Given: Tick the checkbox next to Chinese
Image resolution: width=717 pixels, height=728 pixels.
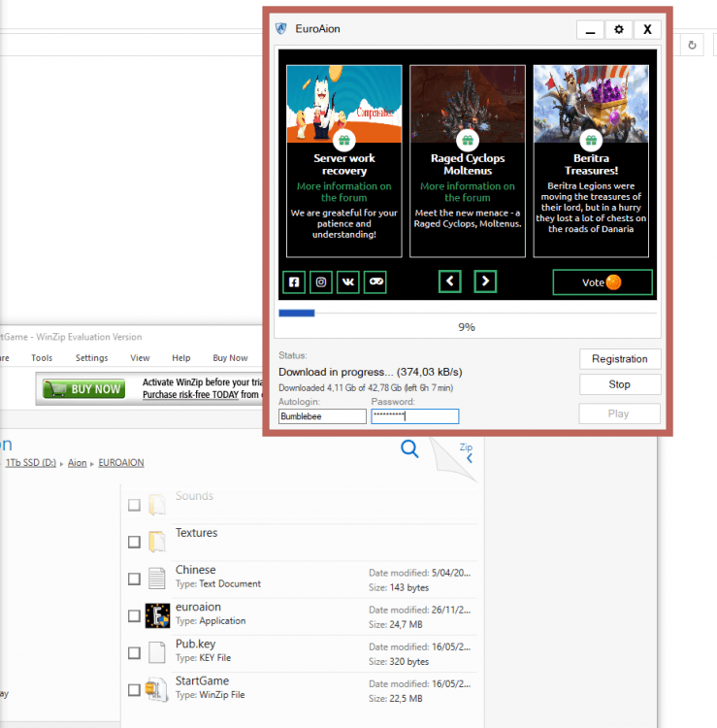Looking at the screenshot, I should (134, 579).
